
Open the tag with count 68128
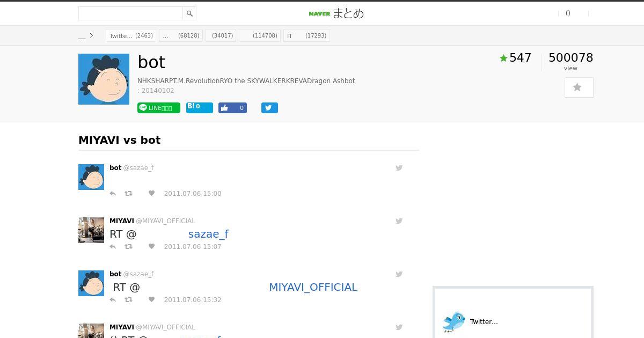pos(181,36)
